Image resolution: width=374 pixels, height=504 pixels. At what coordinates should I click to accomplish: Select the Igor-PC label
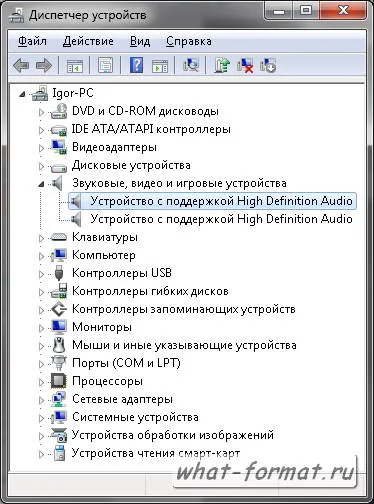73,93
